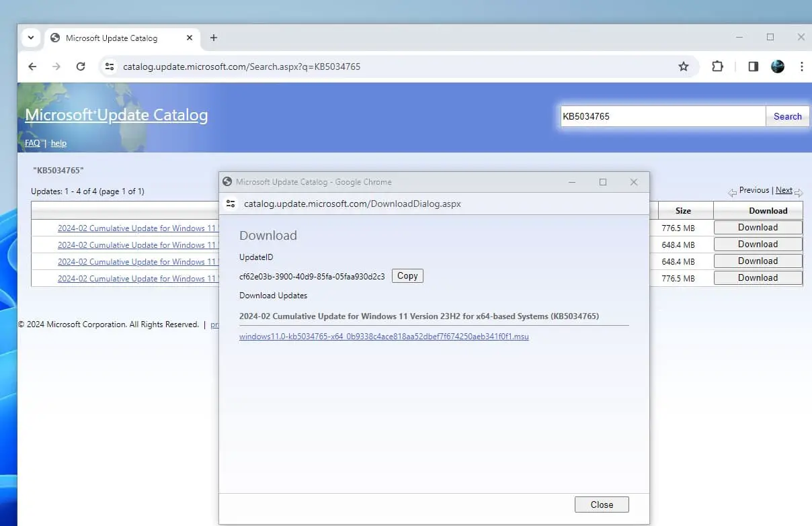The height and width of the screenshot is (526, 812).
Task: Download the first 648.4 MB update
Action: [x=758, y=245]
